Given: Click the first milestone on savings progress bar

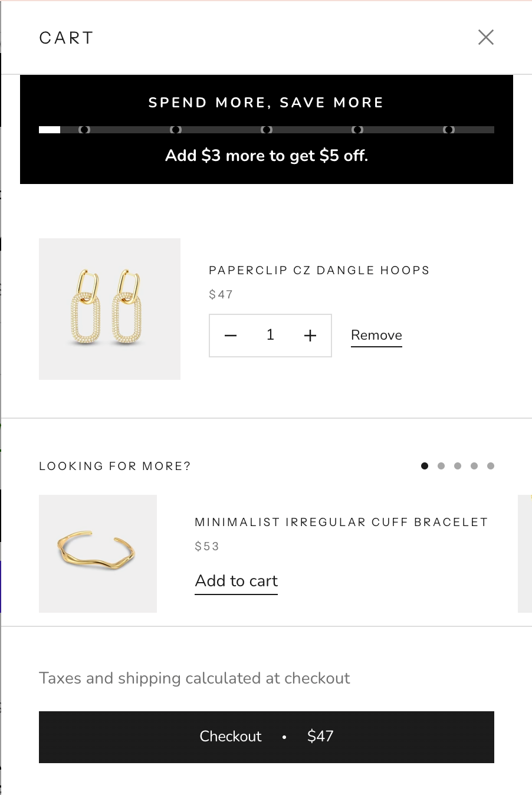Looking at the screenshot, I should point(84,130).
